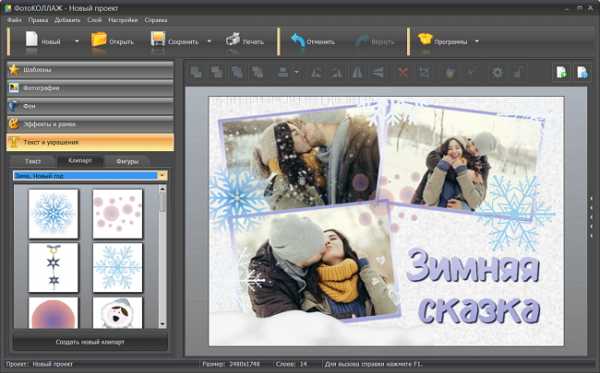Expand the Шаблоны panel section
This screenshot has width=600, height=373.
pyautogui.click(x=90, y=70)
